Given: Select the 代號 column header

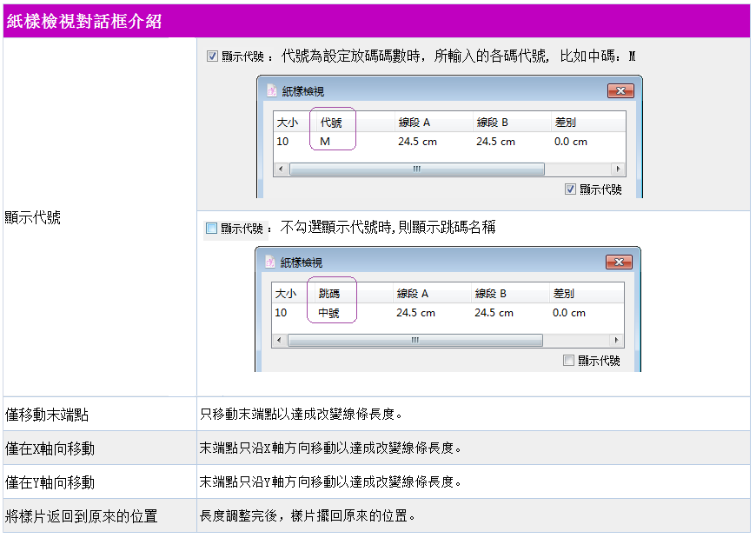Looking at the screenshot, I should [x=332, y=123].
